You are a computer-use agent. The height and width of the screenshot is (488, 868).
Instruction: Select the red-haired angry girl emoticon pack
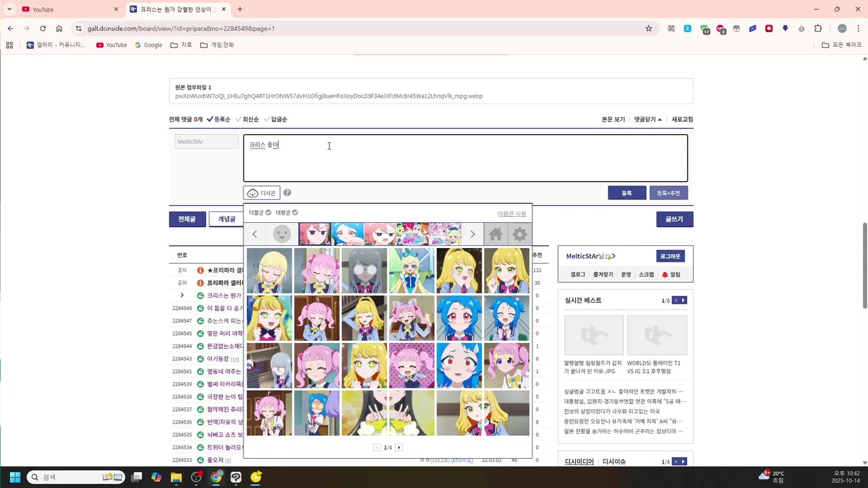pyautogui.click(x=315, y=235)
